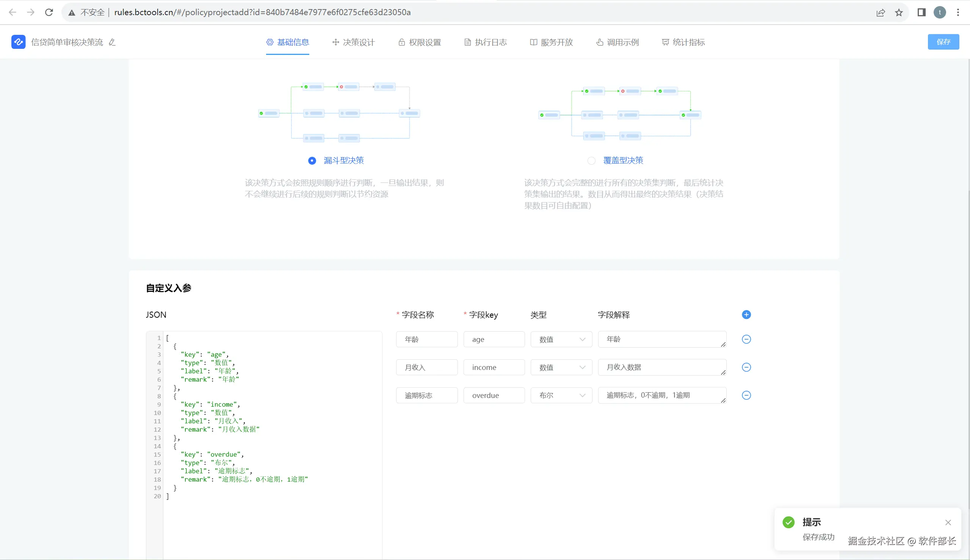The image size is (970, 560).
Task: Open the type dropdown for age field
Action: (x=561, y=339)
